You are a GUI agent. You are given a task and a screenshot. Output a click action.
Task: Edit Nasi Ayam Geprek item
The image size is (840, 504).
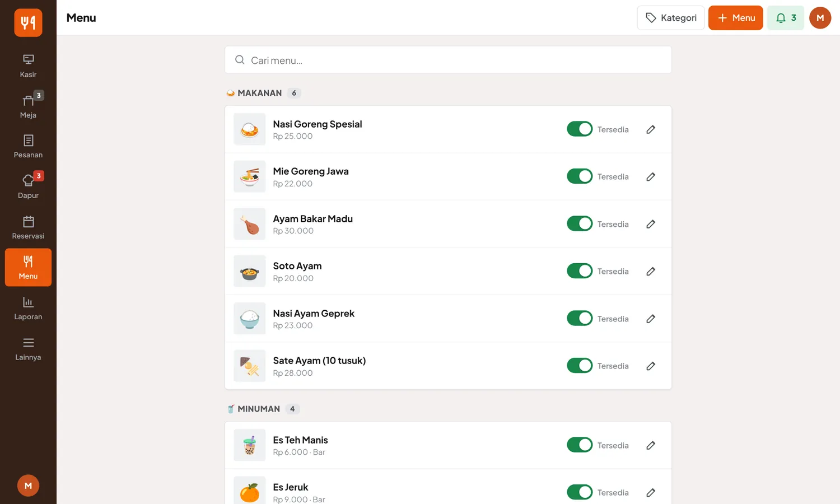tap(651, 319)
